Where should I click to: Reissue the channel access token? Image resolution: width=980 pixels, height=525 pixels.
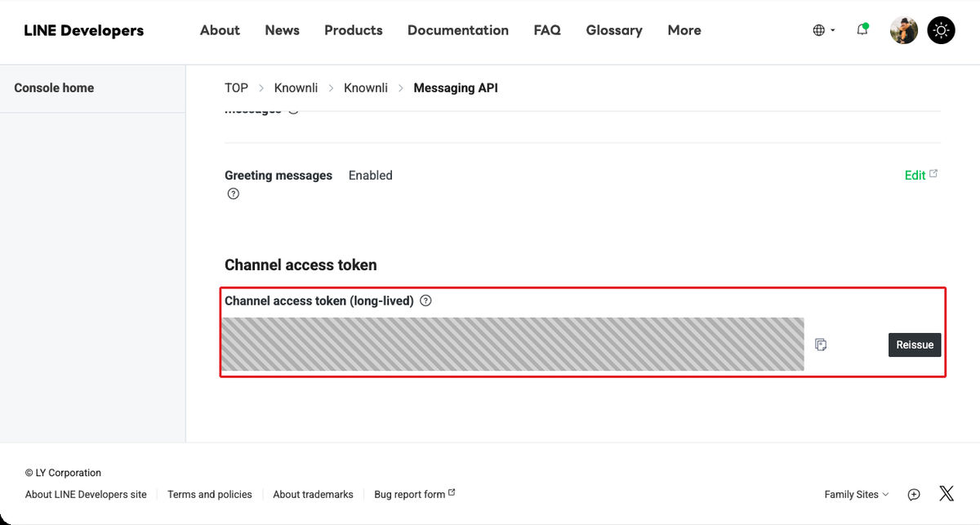pos(915,345)
